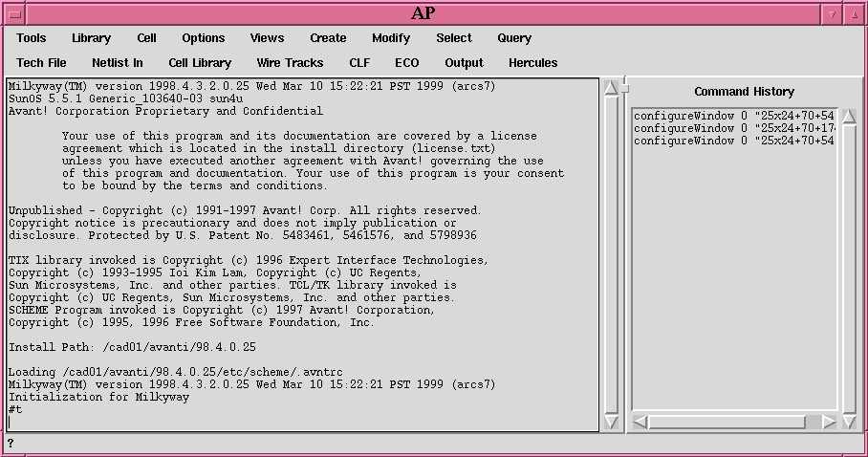This screenshot has height=457, width=868.
Task: Maximize the AP window
Action: pyautogui.click(x=854, y=13)
